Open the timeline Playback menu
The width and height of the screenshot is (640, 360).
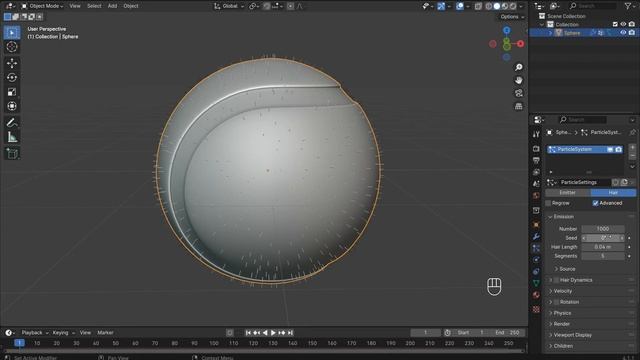point(34,333)
